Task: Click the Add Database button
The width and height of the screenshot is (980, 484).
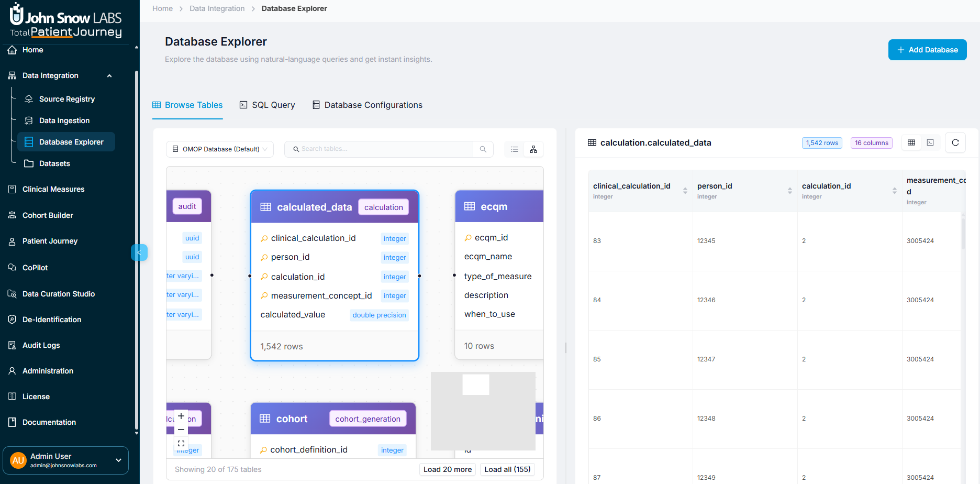Action: point(927,50)
